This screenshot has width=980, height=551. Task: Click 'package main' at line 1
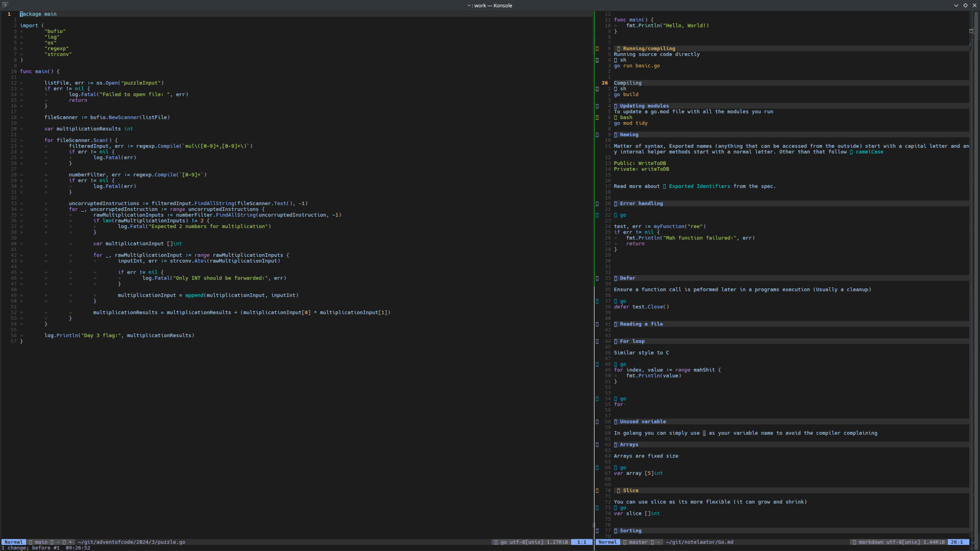[x=38, y=14]
